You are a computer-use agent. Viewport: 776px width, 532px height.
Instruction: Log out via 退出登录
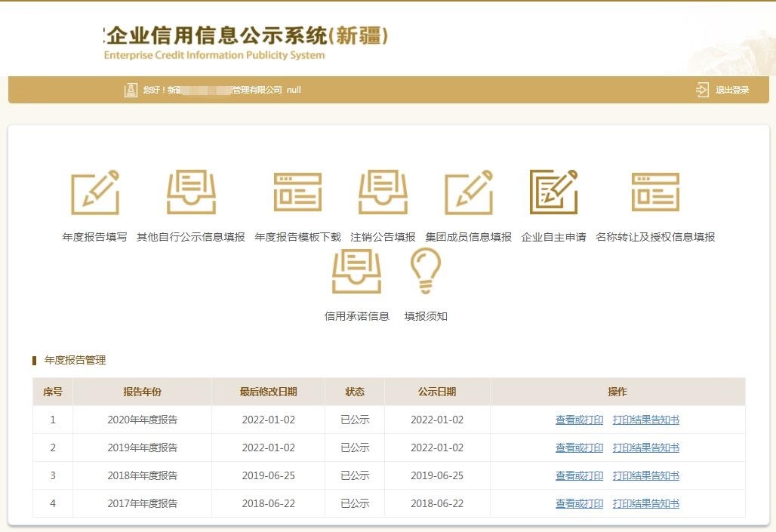(x=732, y=90)
